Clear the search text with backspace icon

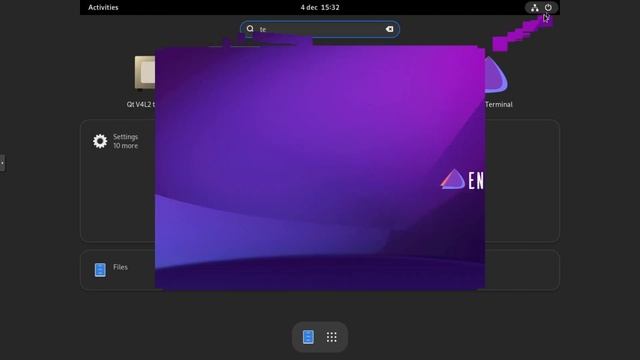coord(389,29)
